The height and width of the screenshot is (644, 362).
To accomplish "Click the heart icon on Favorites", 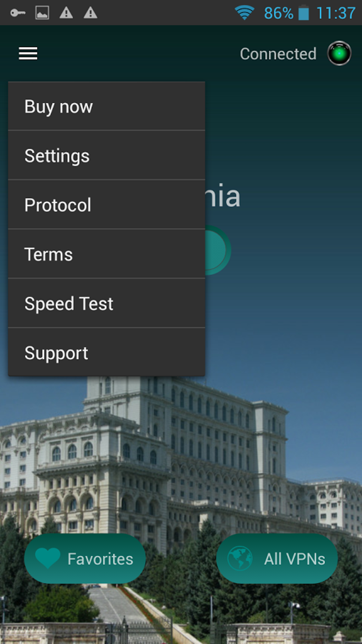I will (x=48, y=558).
